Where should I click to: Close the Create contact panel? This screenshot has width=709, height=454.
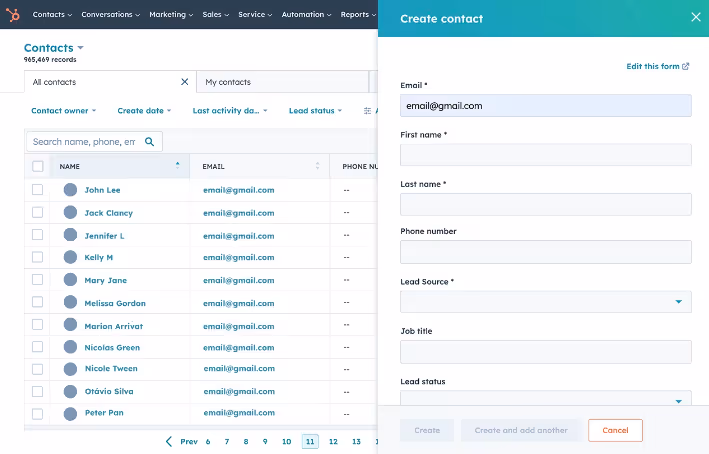pyautogui.click(x=695, y=17)
